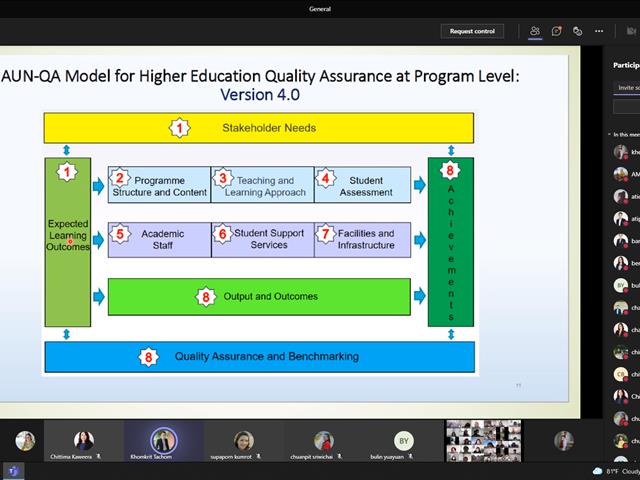
Task: Select the BY avatar in participants list
Action: (621, 285)
